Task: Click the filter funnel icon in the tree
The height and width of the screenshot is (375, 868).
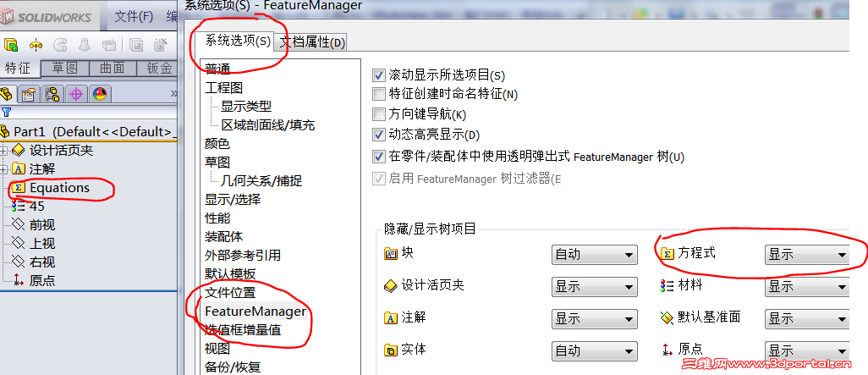Action: (7, 113)
